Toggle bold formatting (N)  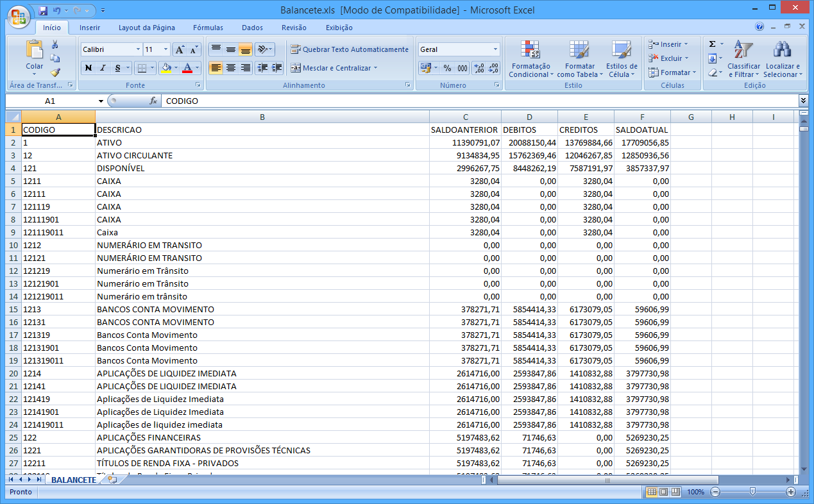(x=88, y=68)
